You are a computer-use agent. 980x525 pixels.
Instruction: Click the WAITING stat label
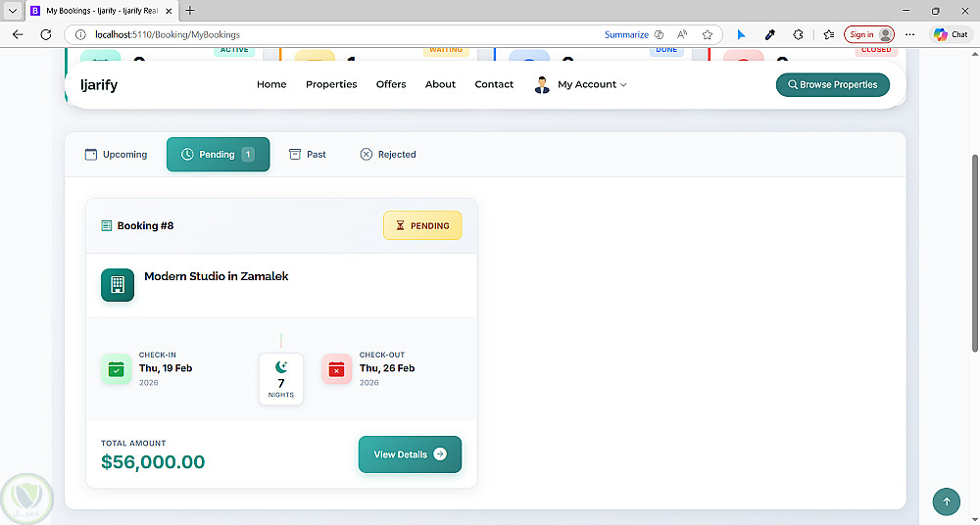point(446,51)
